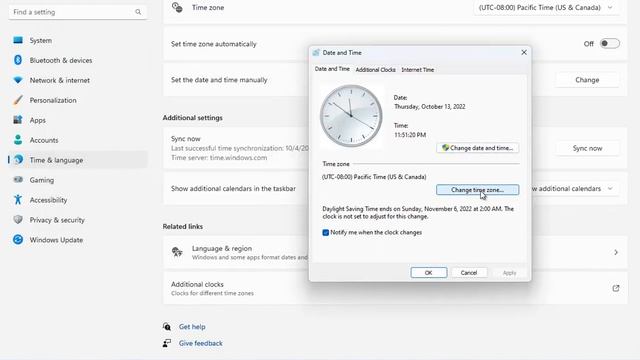The width and height of the screenshot is (640, 360).
Task: Open the Get help link
Action: (x=192, y=327)
